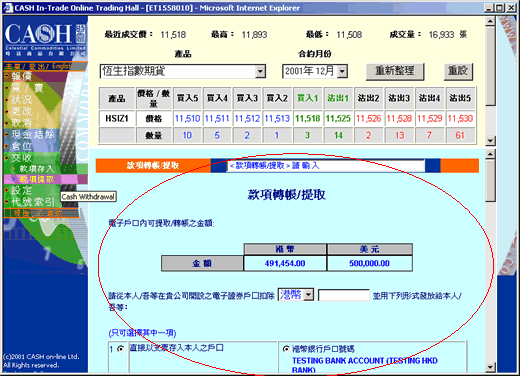Open 設定 settings in sidebar

pyautogui.click(x=22, y=190)
